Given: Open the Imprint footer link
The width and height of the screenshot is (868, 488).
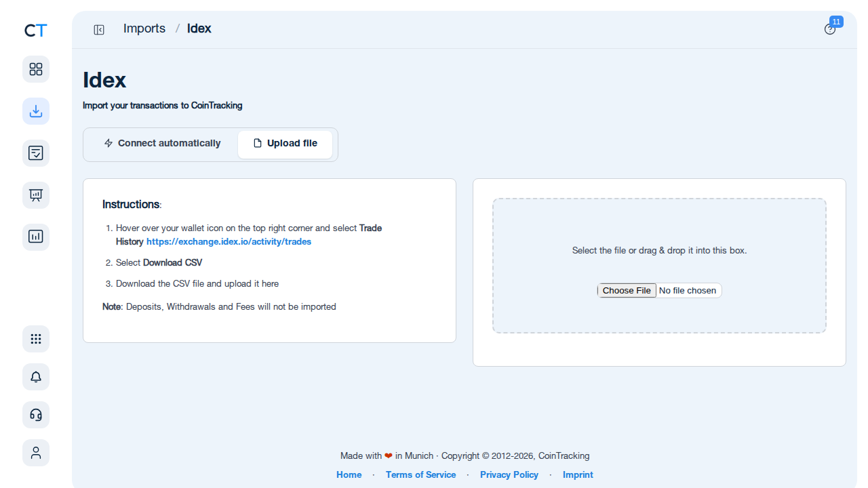Looking at the screenshot, I should click(578, 475).
